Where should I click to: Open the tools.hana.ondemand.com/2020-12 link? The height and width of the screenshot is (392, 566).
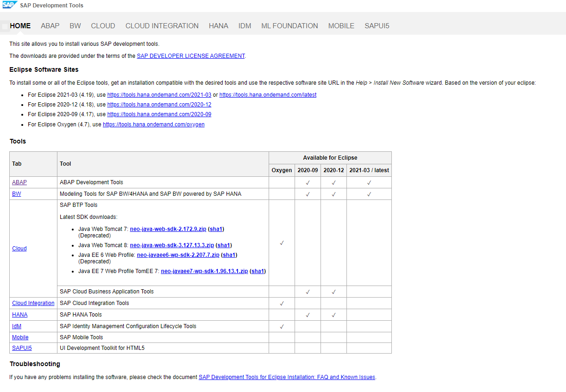pyautogui.click(x=159, y=105)
